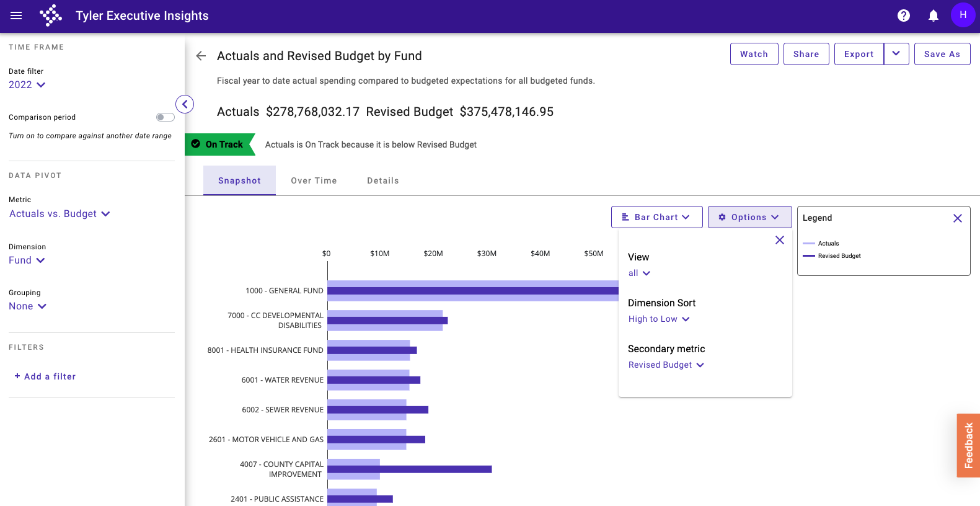Viewport: 980px width, 506px height.
Task: Click the 6002 - SEWER REVENUE bar
Action: pos(377,410)
